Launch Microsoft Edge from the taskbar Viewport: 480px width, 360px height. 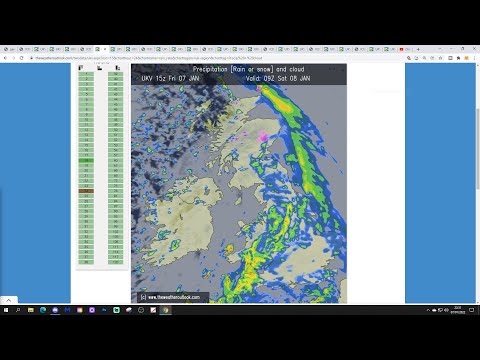[x=43, y=310]
